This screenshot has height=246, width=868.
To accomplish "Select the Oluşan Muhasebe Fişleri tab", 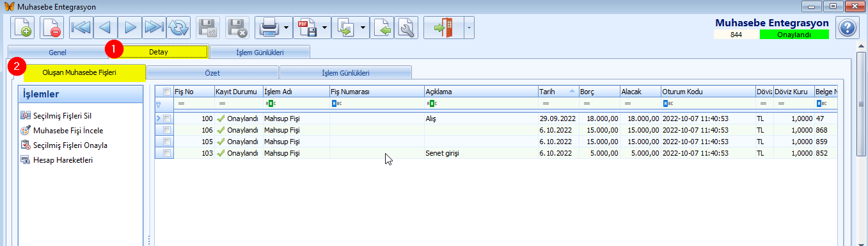I will (x=79, y=72).
